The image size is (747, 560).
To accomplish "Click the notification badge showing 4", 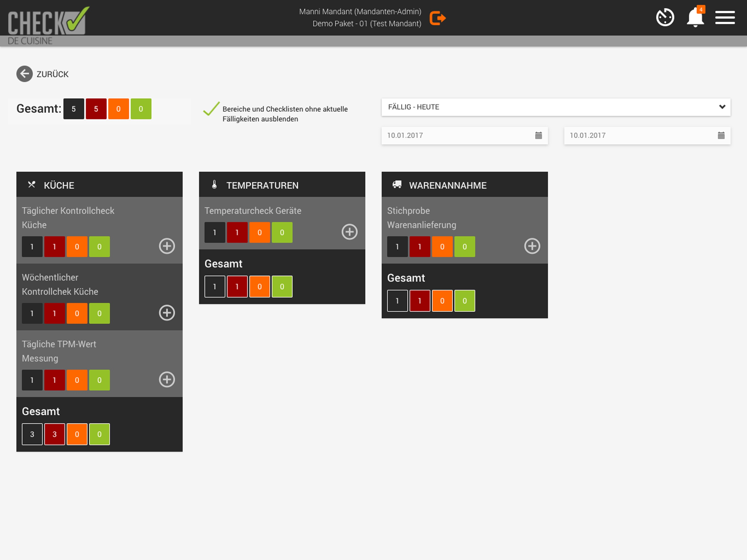I will pyautogui.click(x=701, y=10).
